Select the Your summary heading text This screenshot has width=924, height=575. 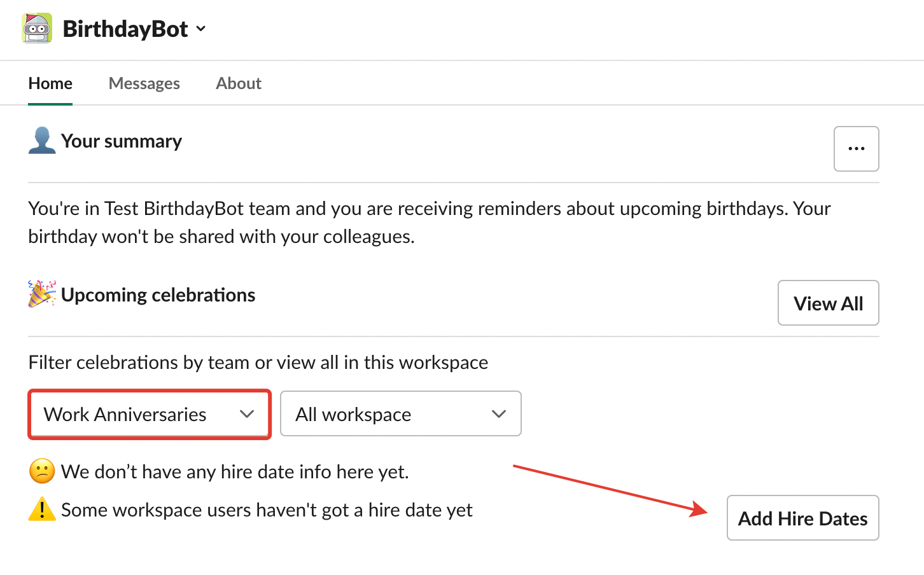click(122, 141)
